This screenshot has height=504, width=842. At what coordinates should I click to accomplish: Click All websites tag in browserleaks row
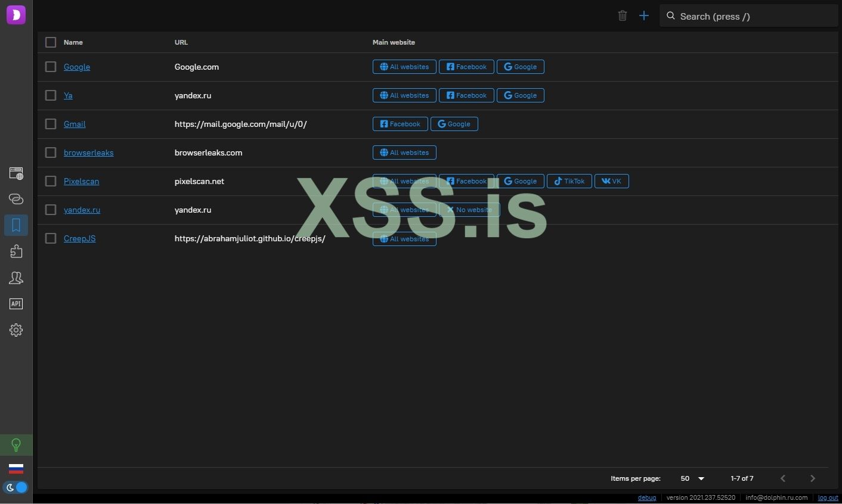404,153
